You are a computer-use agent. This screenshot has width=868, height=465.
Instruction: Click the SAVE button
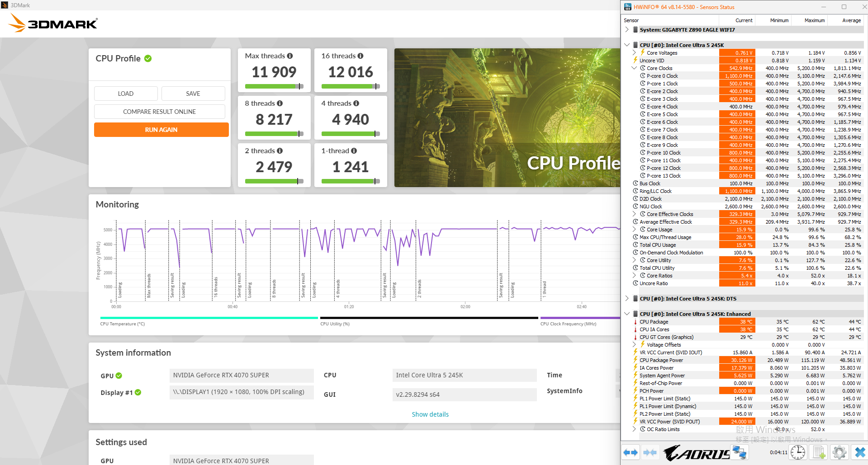coord(193,94)
